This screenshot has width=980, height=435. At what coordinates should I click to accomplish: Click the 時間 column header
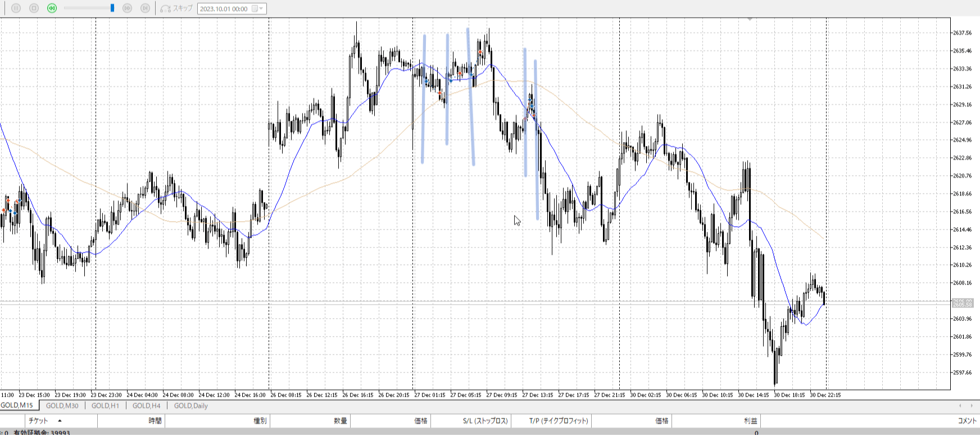pos(155,420)
